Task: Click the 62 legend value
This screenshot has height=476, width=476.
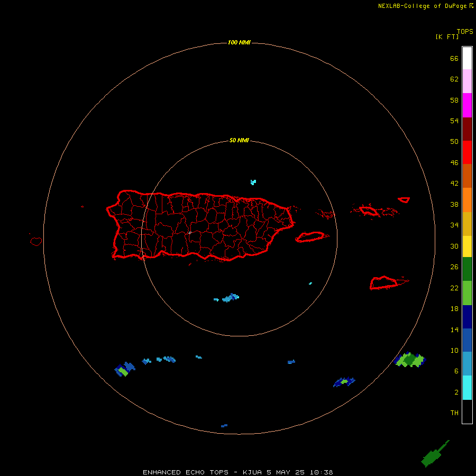Action: (x=454, y=79)
